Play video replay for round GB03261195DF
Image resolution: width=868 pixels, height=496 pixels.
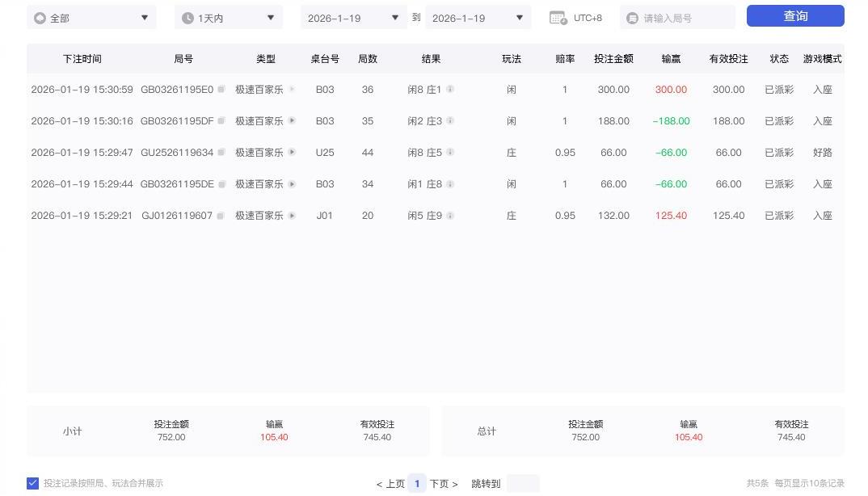[x=292, y=121]
